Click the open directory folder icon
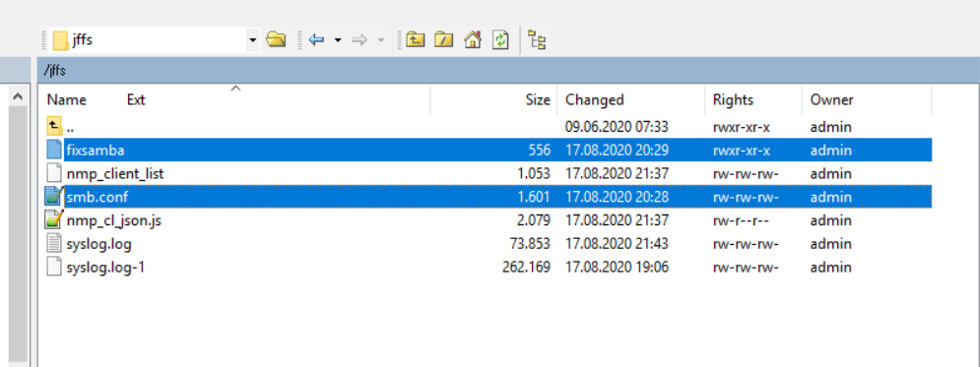The width and height of the screenshot is (980, 367). click(x=276, y=40)
